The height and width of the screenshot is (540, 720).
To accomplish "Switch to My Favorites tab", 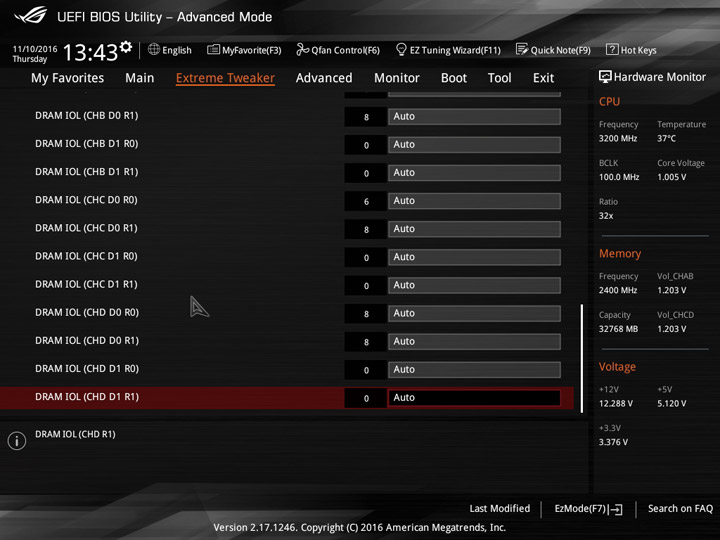I will pyautogui.click(x=68, y=78).
